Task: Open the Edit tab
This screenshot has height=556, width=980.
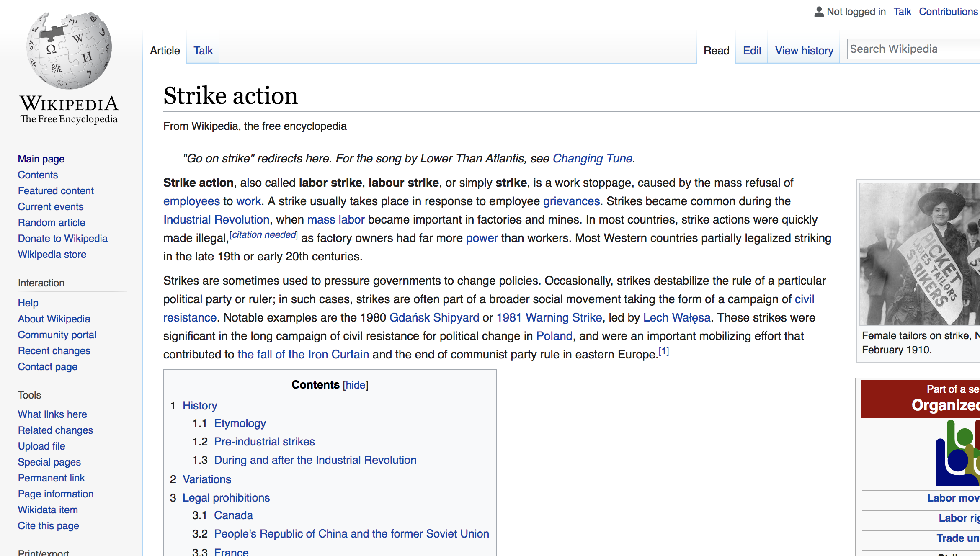Action: [x=752, y=51]
